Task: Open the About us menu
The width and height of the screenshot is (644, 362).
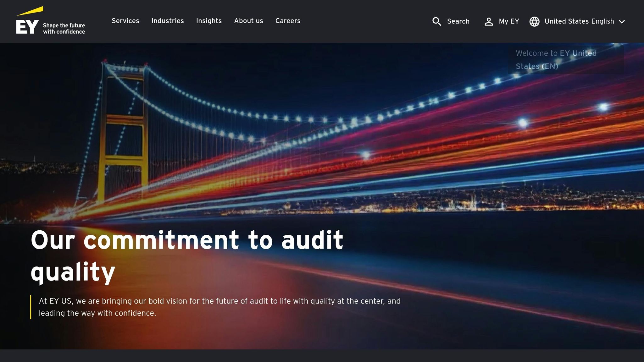Action: pos(248,21)
